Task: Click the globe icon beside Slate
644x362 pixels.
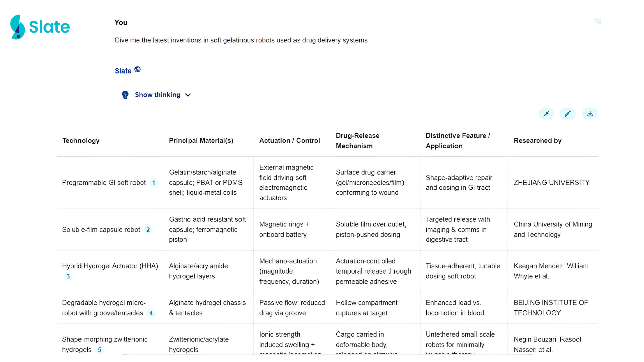Action: tap(137, 70)
